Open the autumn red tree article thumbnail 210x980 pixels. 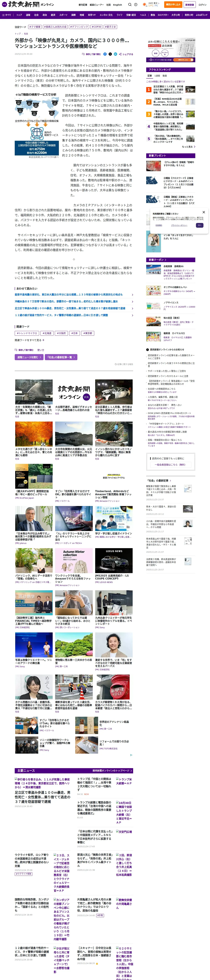point(34,434)
